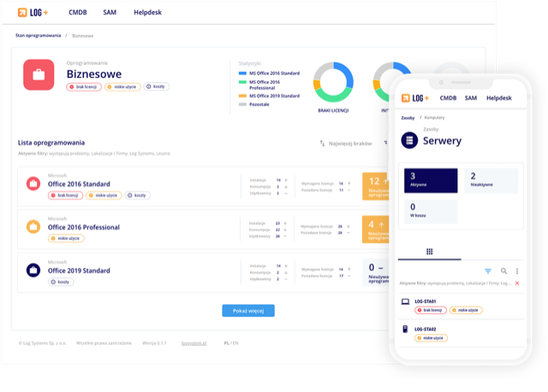Screen dimensions: 548x392
Task: Click 'brak licencji' tag on Office 2016 Standard
Action: (65, 195)
